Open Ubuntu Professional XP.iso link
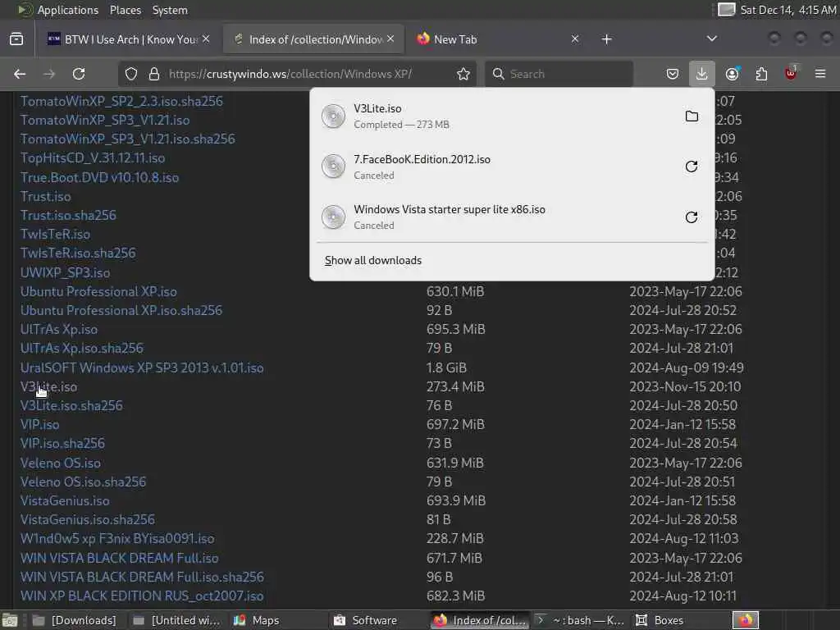 (98, 291)
